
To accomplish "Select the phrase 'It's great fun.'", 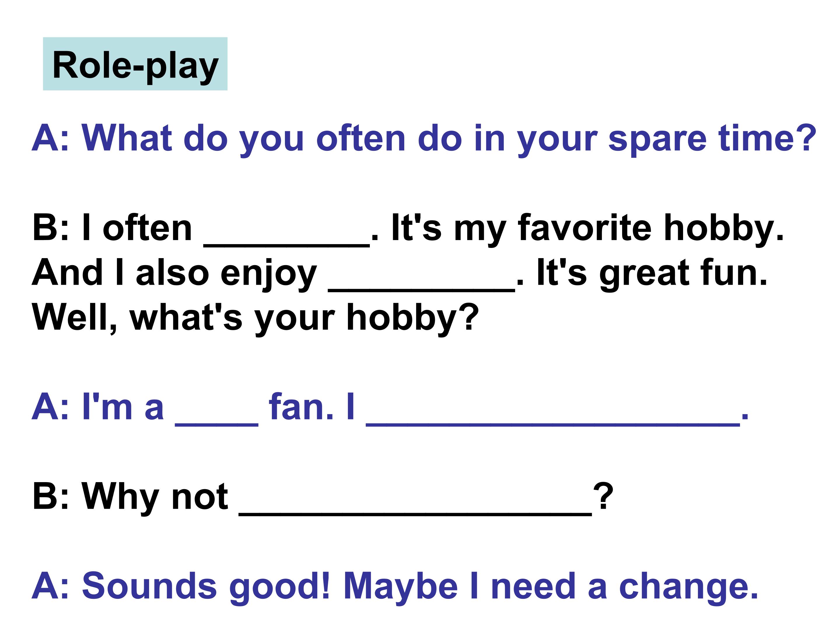I will [652, 274].
